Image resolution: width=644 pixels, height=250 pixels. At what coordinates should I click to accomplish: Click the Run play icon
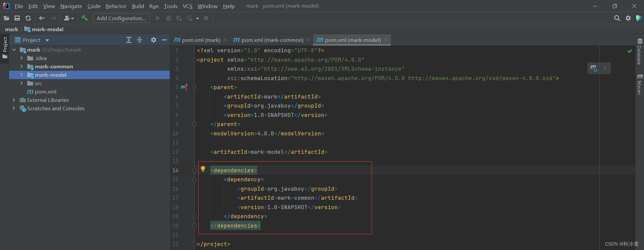(158, 18)
